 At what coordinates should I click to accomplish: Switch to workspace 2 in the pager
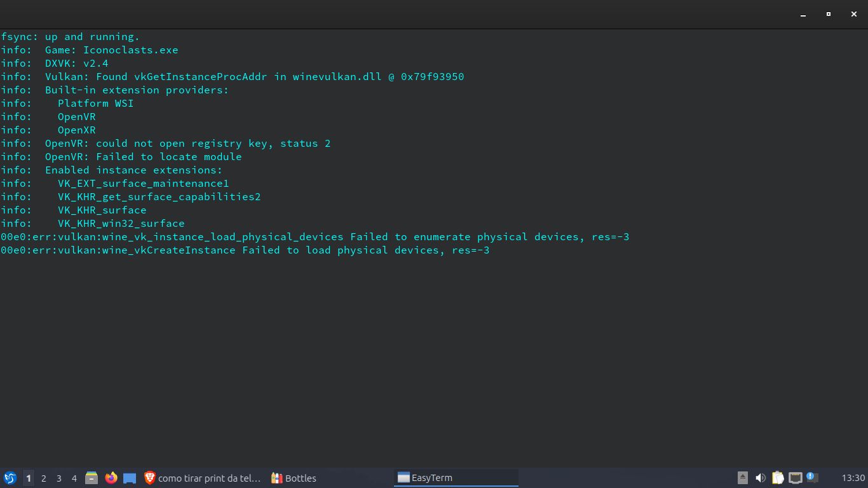[44, 478]
